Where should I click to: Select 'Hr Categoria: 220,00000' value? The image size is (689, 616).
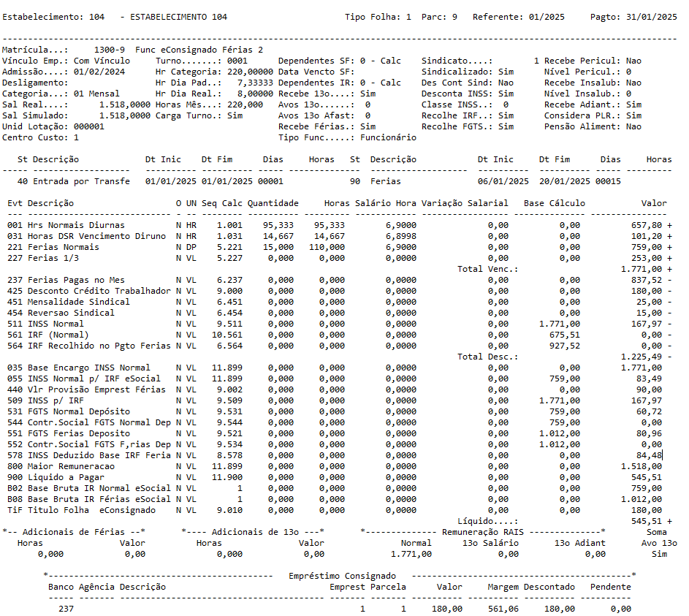click(x=214, y=72)
